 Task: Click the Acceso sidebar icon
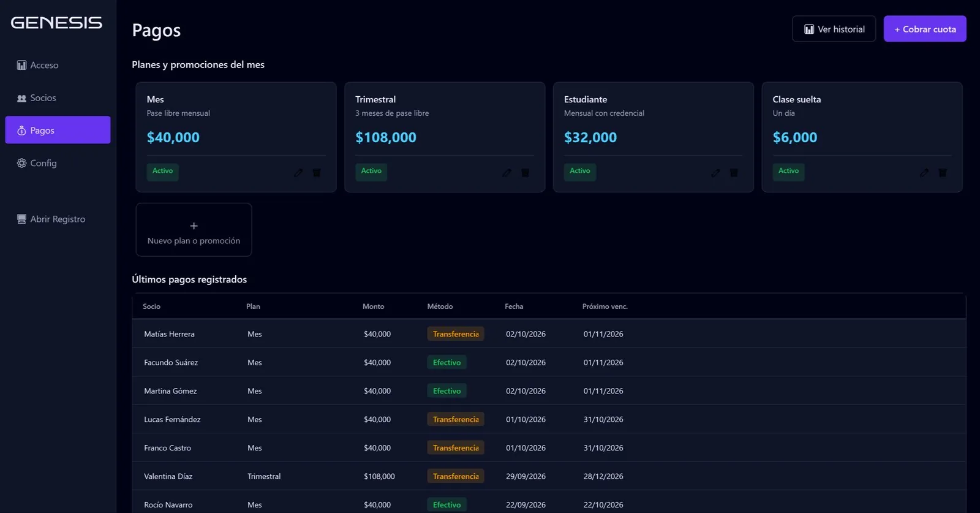[x=21, y=65]
